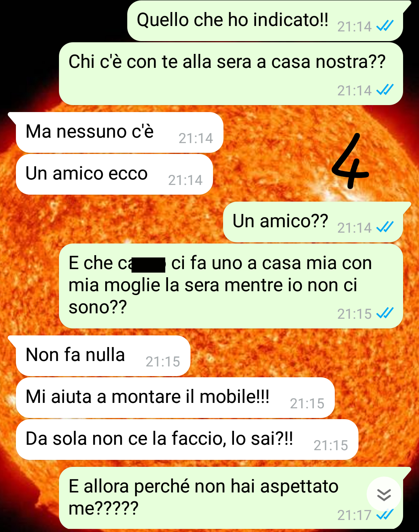Tap the 21:14 timestamp on 'Un amico ecco'
Viewport: 419px width, 532px height.
pos(185,180)
